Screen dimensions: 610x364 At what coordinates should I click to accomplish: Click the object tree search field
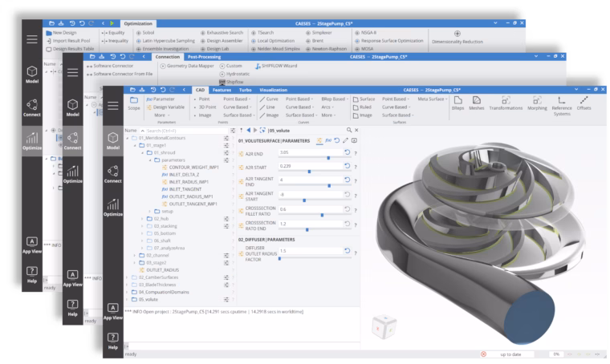tap(187, 131)
